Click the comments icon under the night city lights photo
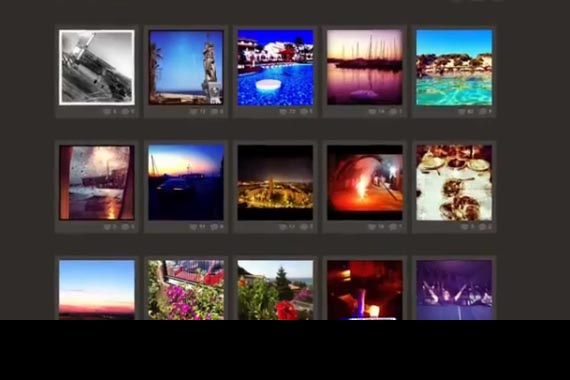The width and height of the screenshot is (570, 380). point(304,227)
